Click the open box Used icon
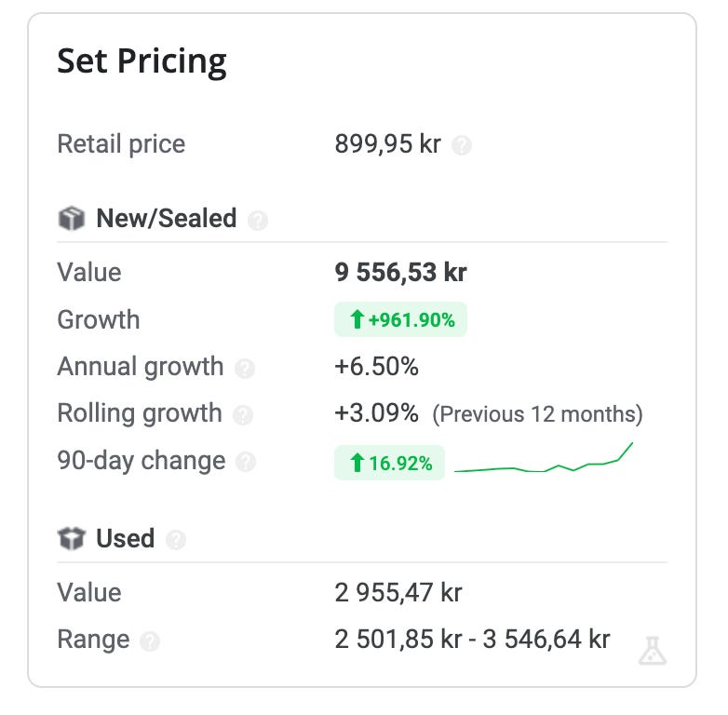728x715 pixels. (x=71, y=538)
